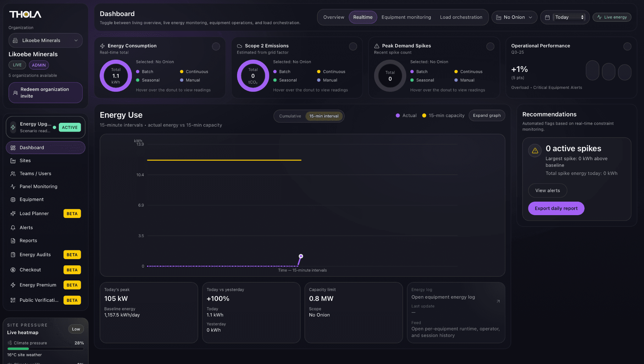The image size is (644, 364).
Task: Click the calendar icon beside Today
Action: pos(547,17)
